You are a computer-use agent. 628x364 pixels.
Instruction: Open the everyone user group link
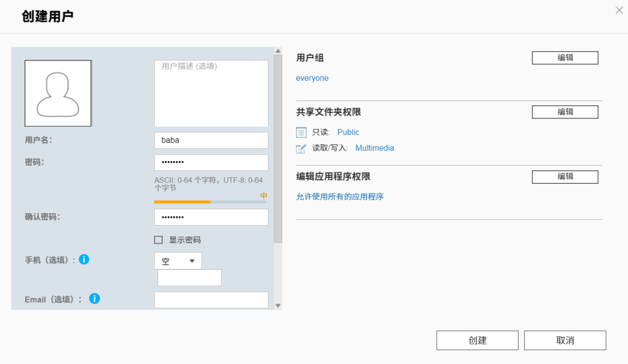click(x=312, y=78)
